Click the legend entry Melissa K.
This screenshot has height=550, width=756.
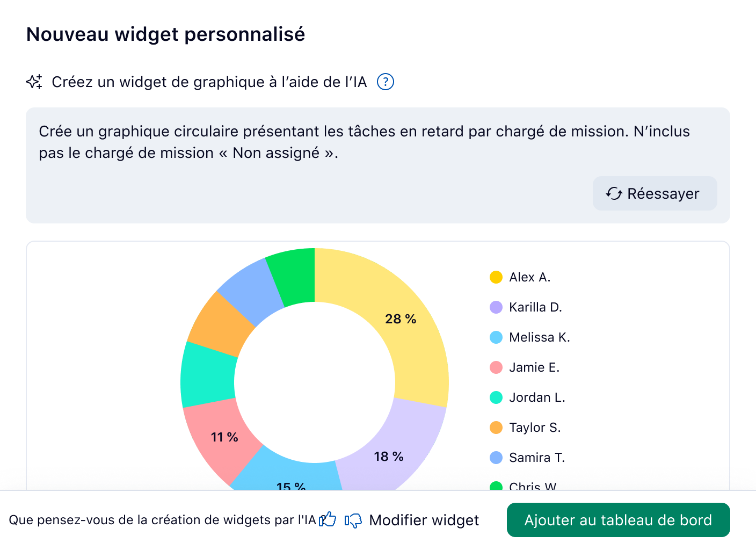(x=540, y=337)
